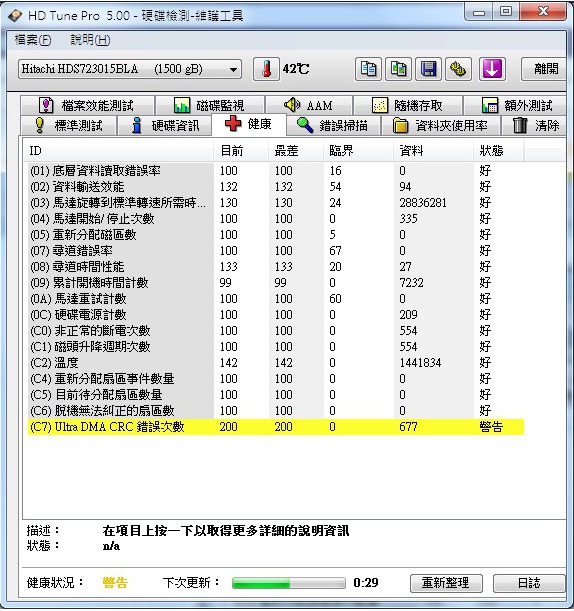This screenshot has height=611, width=574.
Task: Switch to the 錯誤掃描 tab
Action: 333,125
